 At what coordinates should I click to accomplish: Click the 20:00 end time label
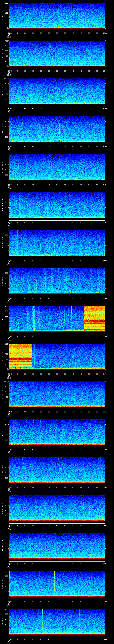(x=105, y=223)
